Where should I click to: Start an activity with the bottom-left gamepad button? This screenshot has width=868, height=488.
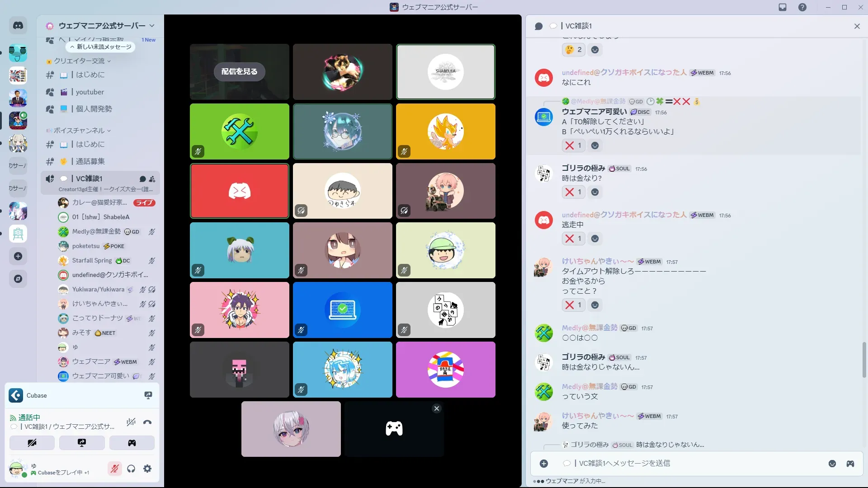pyautogui.click(x=132, y=443)
